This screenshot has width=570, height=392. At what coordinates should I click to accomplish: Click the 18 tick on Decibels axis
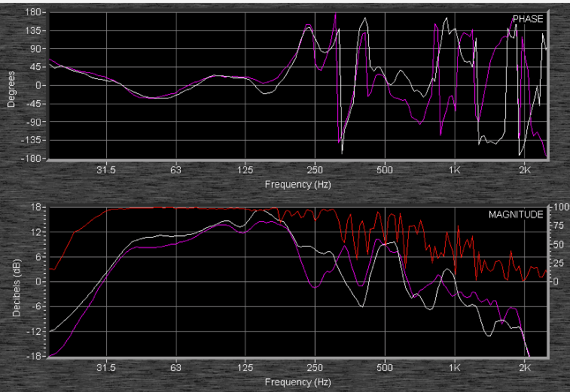pos(38,207)
